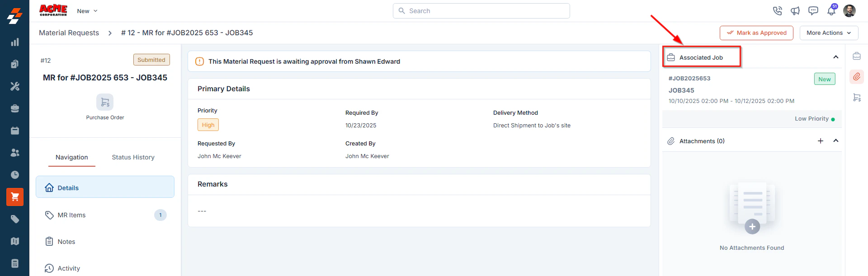Open the briefcase jobs icon in sidebar
Image resolution: width=868 pixels, height=276 pixels.
pyautogui.click(x=15, y=108)
